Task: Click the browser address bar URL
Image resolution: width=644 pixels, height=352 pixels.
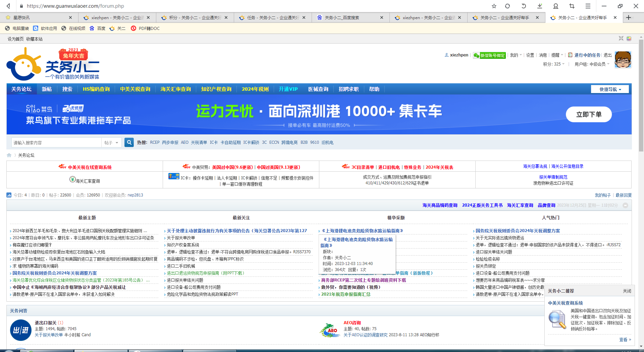Action: pyautogui.click(x=75, y=6)
